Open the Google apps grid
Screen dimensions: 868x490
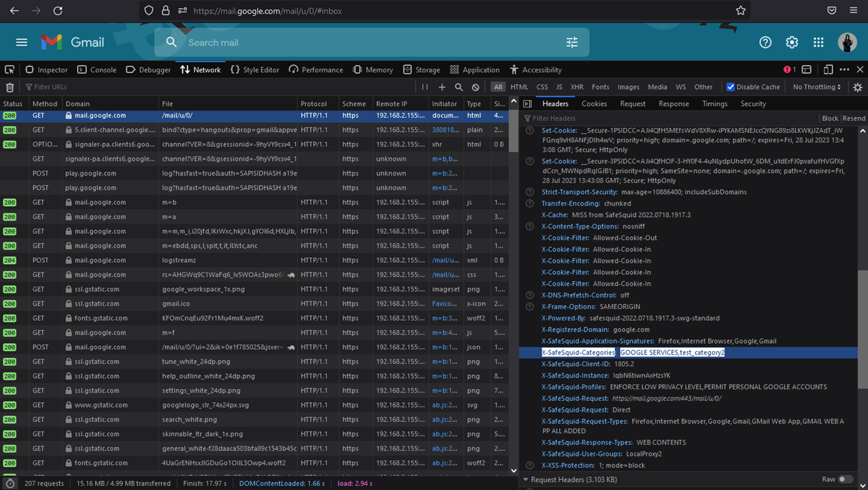(x=818, y=42)
